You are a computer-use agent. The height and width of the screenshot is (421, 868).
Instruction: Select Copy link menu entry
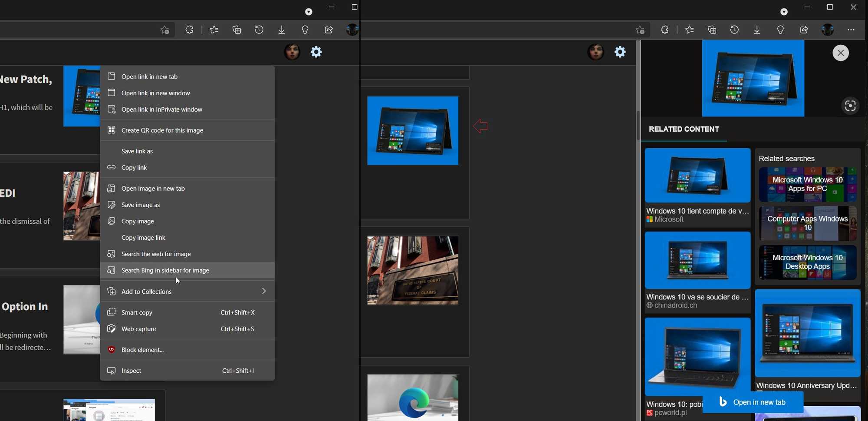click(x=187, y=168)
